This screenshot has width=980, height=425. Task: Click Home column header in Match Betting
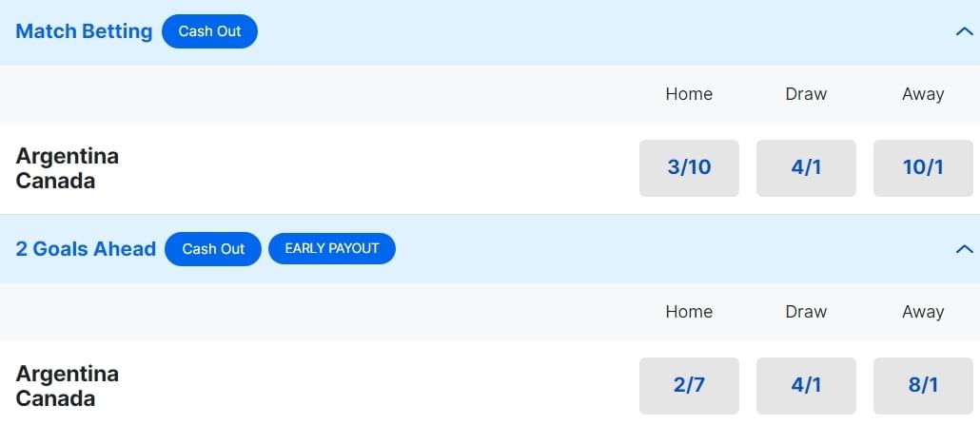tap(689, 94)
